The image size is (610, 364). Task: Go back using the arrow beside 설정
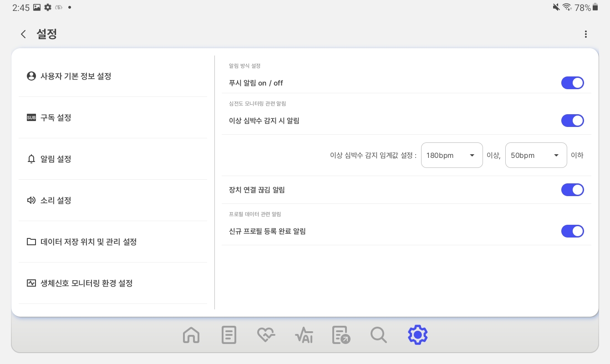click(23, 34)
